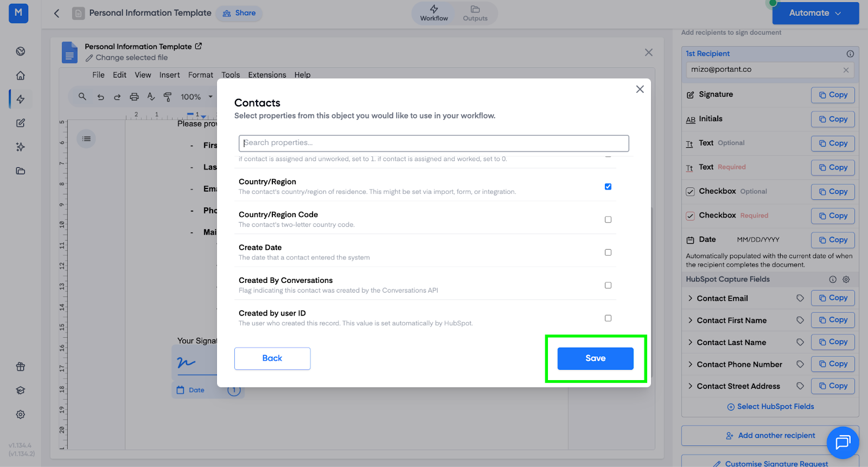868x467 pixels.
Task: Open the Automate dropdown menu
Action: tap(815, 13)
